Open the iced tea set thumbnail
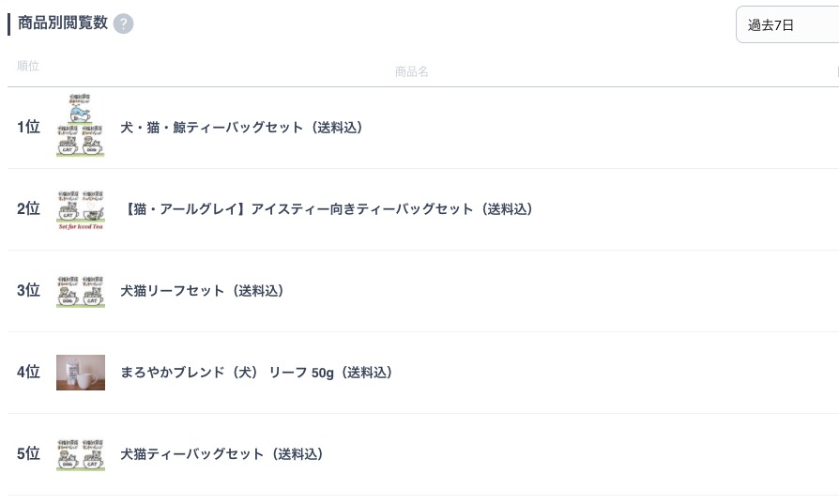This screenshot has width=839, height=504. click(x=81, y=209)
